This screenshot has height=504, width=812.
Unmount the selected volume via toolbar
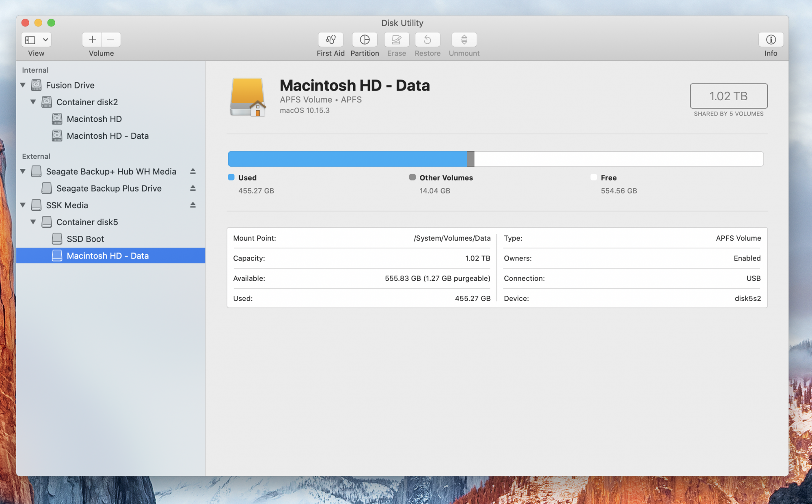click(464, 39)
